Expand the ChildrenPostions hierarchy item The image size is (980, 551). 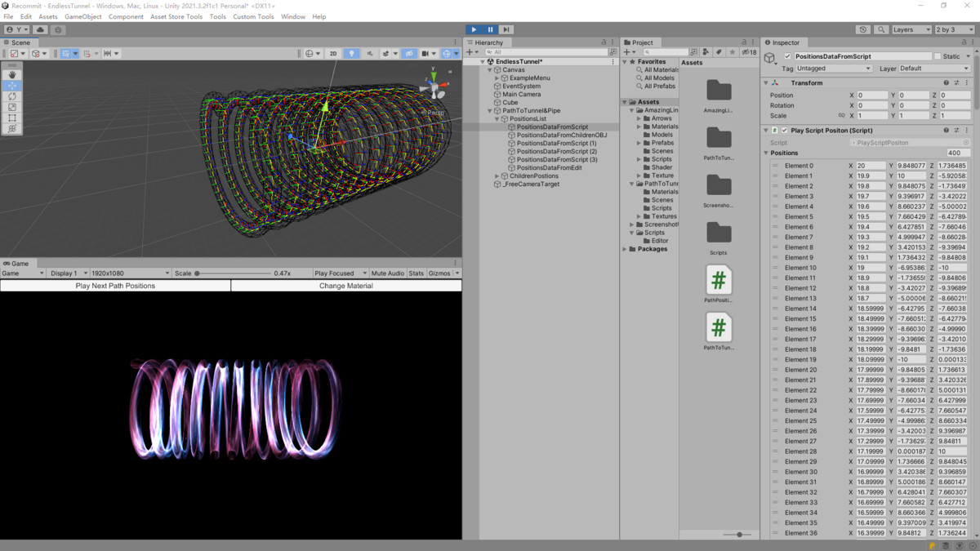pos(497,176)
